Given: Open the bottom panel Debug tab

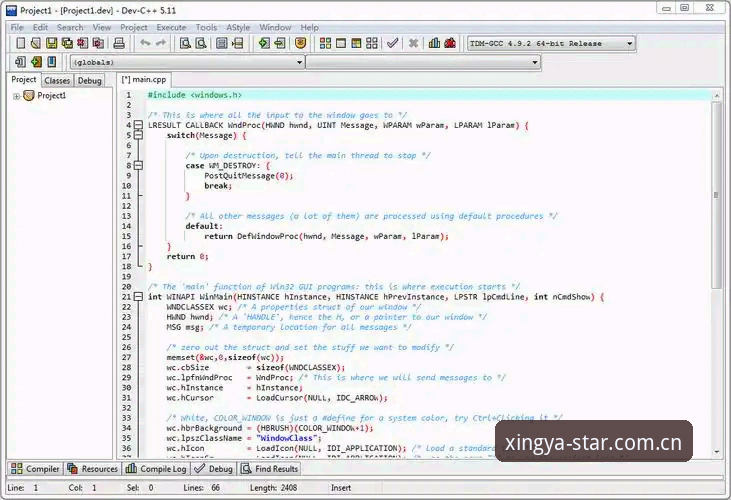Looking at the screenshot, I should (x=214, y=469).
